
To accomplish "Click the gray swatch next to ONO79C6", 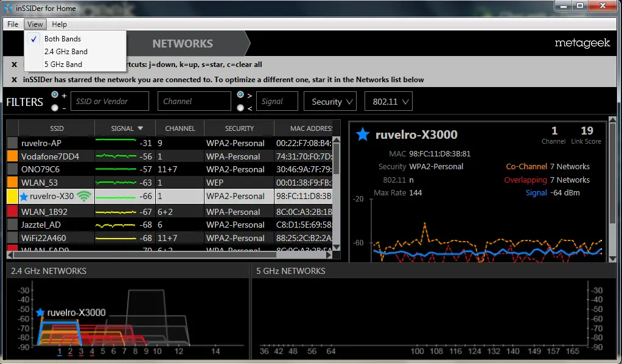I will (x=13, y=169).
